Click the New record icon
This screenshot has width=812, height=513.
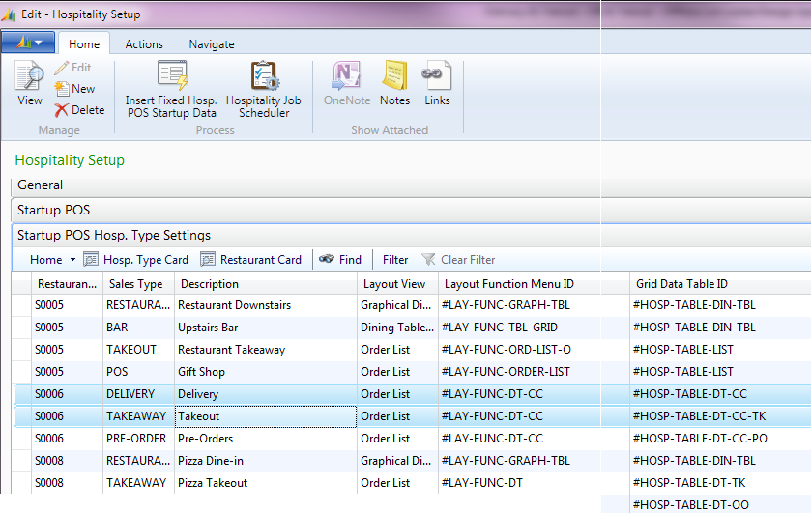point(63,89)
